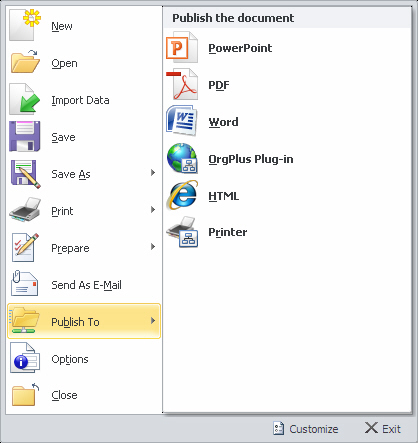Click the Options info icon
The height and width of the screenshot is (443, 418).
click(25, 358)
